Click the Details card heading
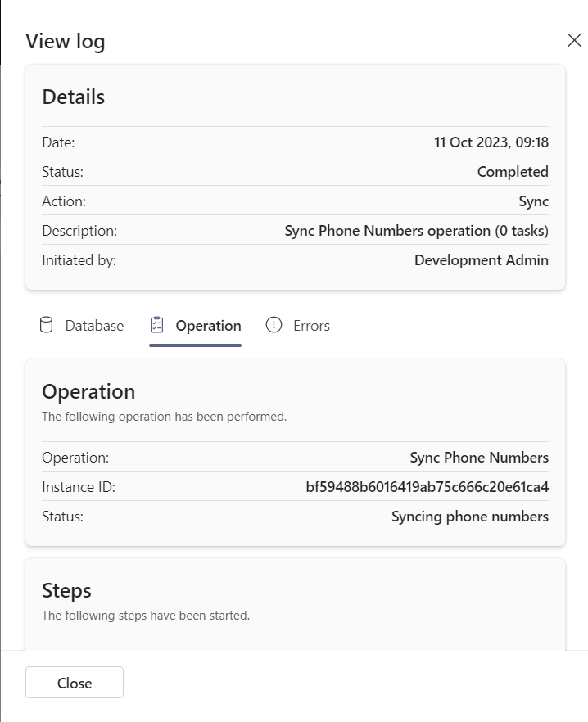 pos(74,97)
